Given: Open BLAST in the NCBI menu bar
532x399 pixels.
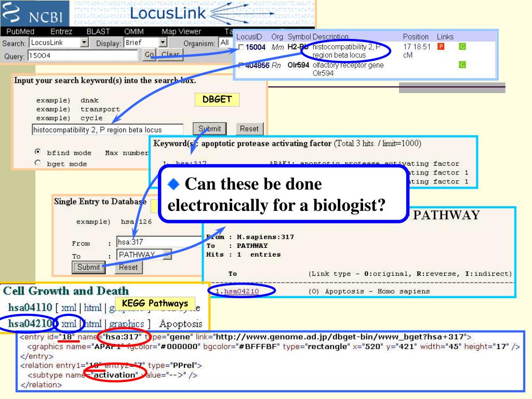Looking at the screenshot, I should (x=98, y=32).
